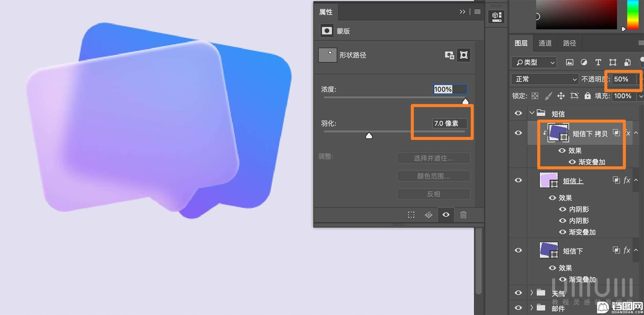The width and height of the screenshot is (644, 315).
Task: Click the 浓度 slider handle
Action: 465,101
